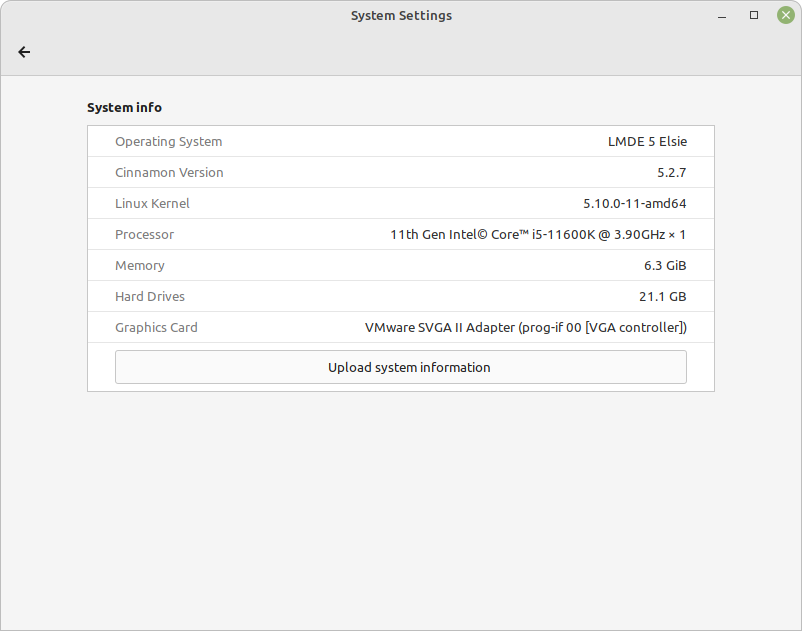The image size is (802, 631).
Task: Maximize the System Settings window
Action: pyautogui.click(x=754, y=16)
